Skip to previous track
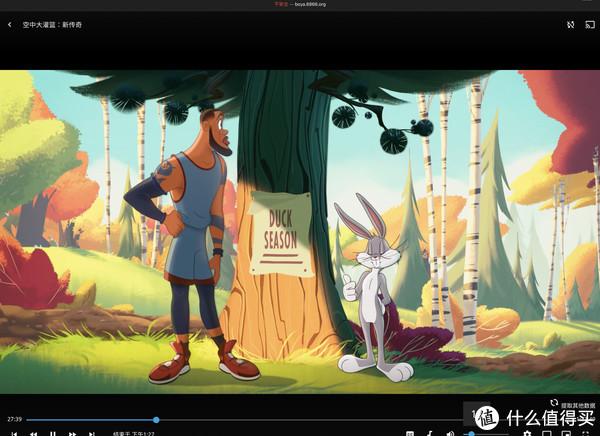 tap(14, 434)
